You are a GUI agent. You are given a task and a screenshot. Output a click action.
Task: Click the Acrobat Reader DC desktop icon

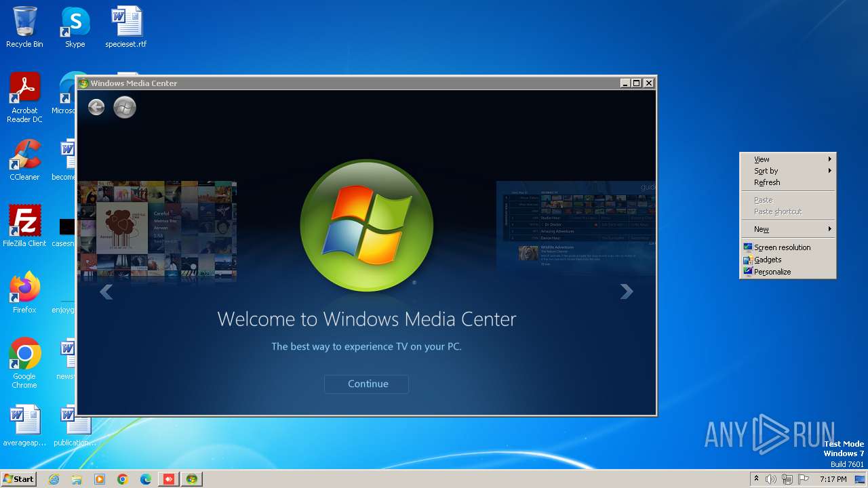pyautogui.click(x=24, y=98)
